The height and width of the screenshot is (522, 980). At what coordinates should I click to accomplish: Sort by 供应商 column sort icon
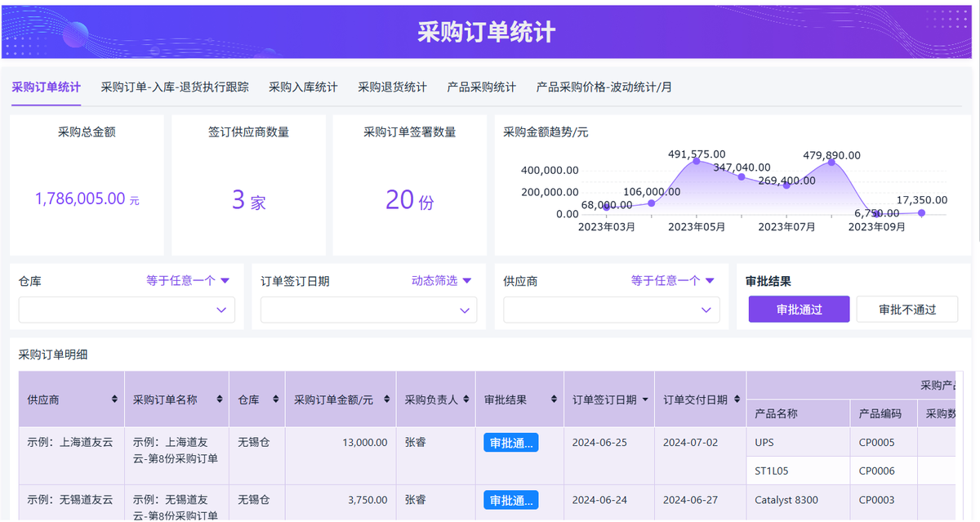point(114,399)
